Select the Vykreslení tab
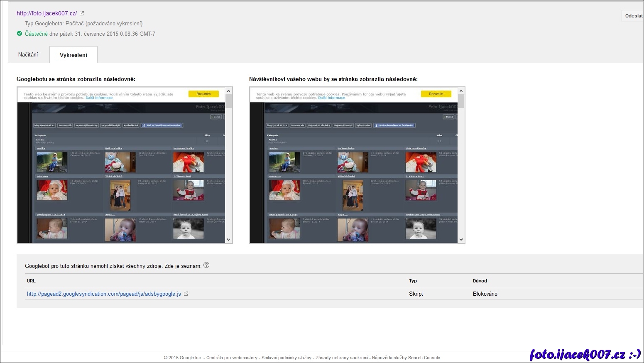The width and height of the screenshot is (644, 363). [73, 55]
